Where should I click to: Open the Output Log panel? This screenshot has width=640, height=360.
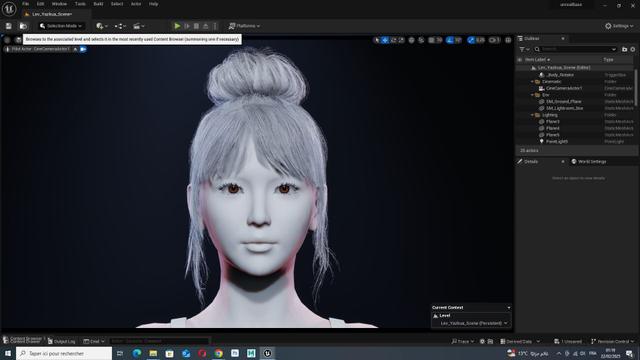(62, 341)
